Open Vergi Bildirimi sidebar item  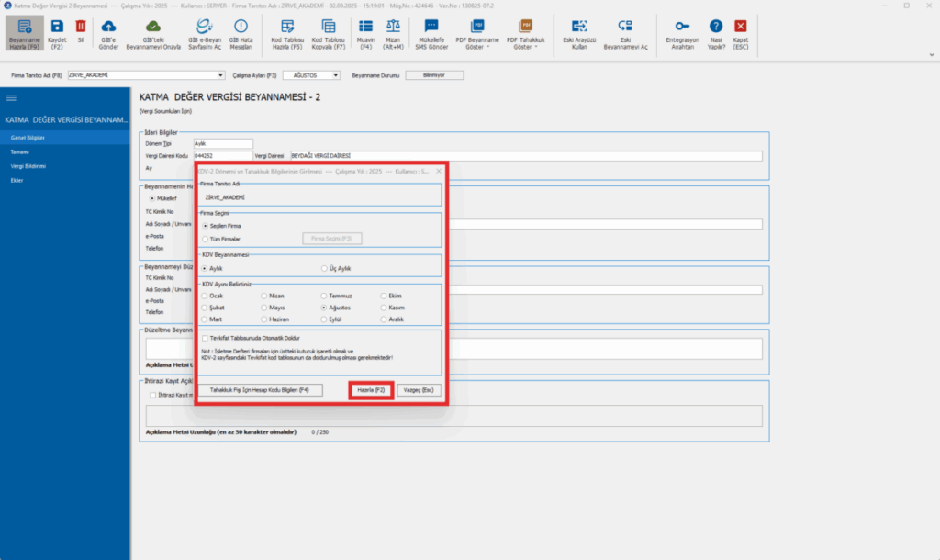point(65,166)
